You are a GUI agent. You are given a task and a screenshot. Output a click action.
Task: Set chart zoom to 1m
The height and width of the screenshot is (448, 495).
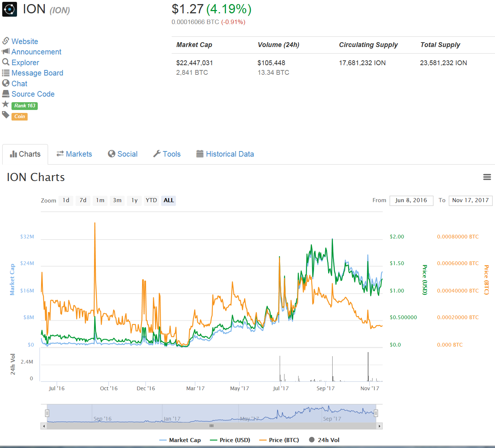coord(100,200)
